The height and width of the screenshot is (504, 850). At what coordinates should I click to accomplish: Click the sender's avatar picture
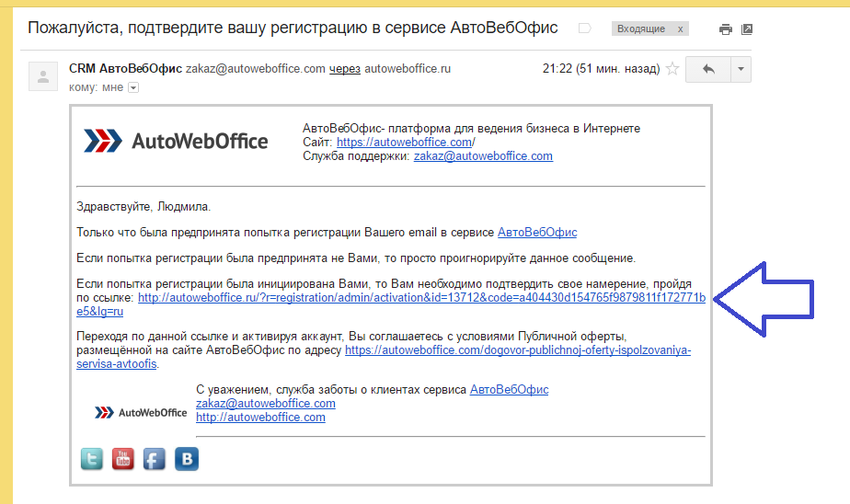43,76
